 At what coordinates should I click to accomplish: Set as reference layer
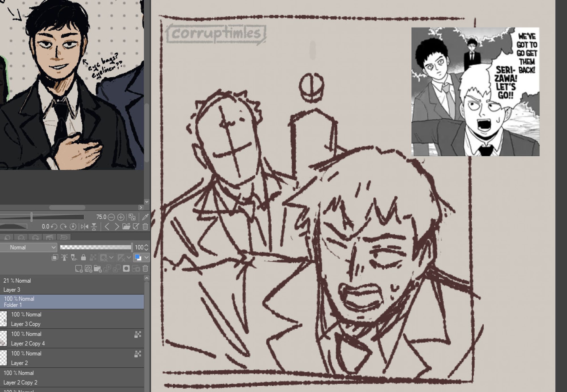(64, 257)
